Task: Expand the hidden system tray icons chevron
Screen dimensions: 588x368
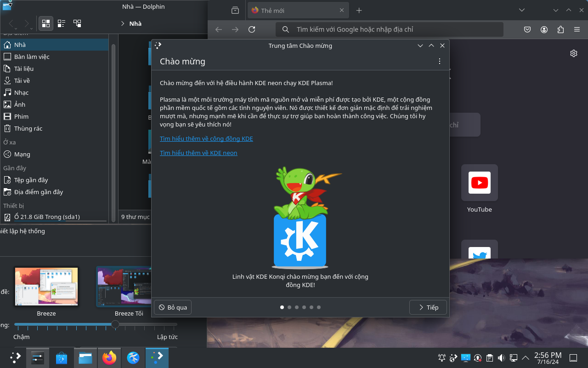Action: tap(525, 357)
